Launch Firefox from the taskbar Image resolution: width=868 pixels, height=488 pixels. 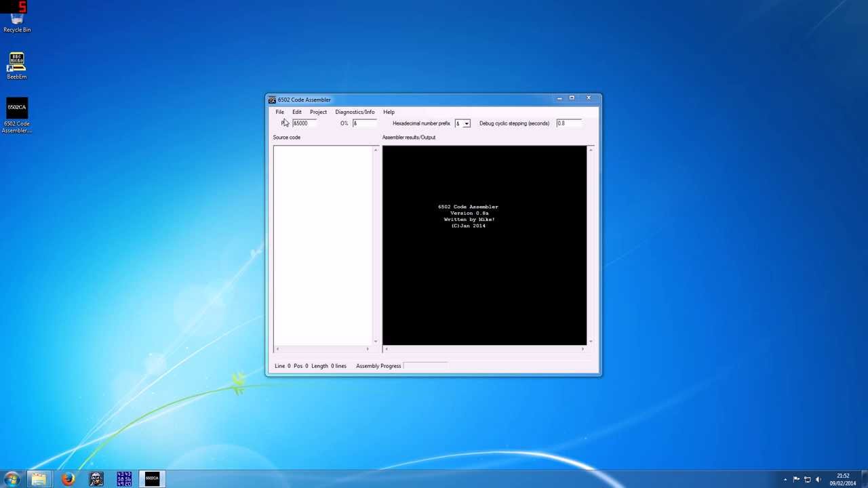[68, 479]
